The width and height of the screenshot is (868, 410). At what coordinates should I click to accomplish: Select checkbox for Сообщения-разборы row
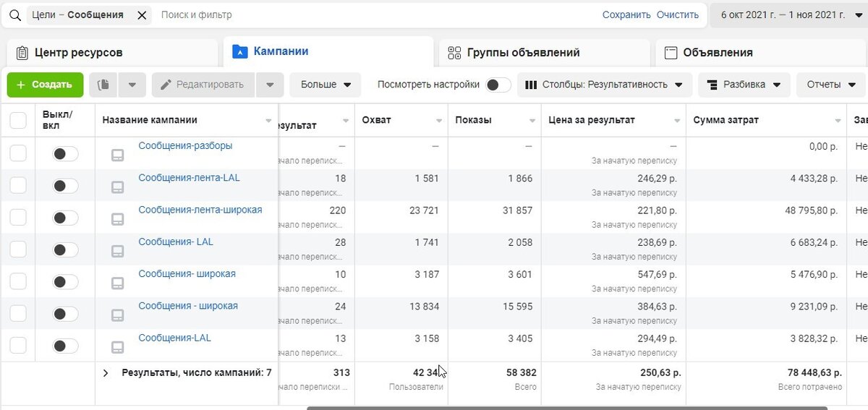click(x=18, y=153)
